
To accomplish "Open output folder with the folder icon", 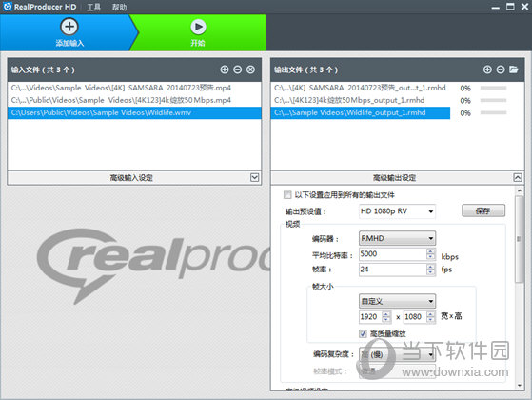I will tap(514, 70).
